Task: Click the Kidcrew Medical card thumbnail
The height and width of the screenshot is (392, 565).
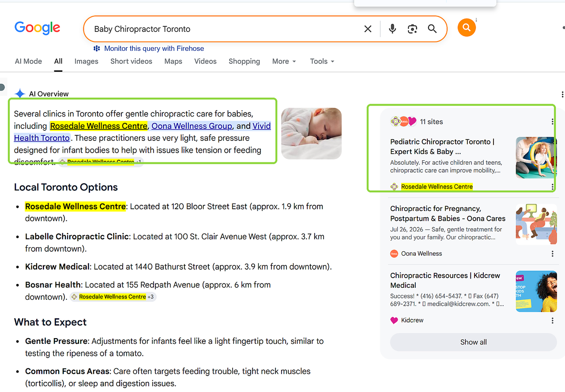Action: point(536,291)
